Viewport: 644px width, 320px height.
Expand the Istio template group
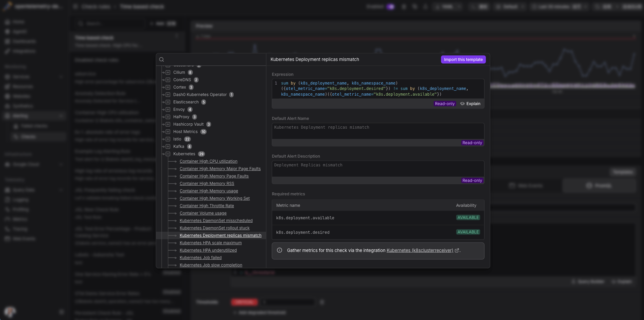[168, 139]
